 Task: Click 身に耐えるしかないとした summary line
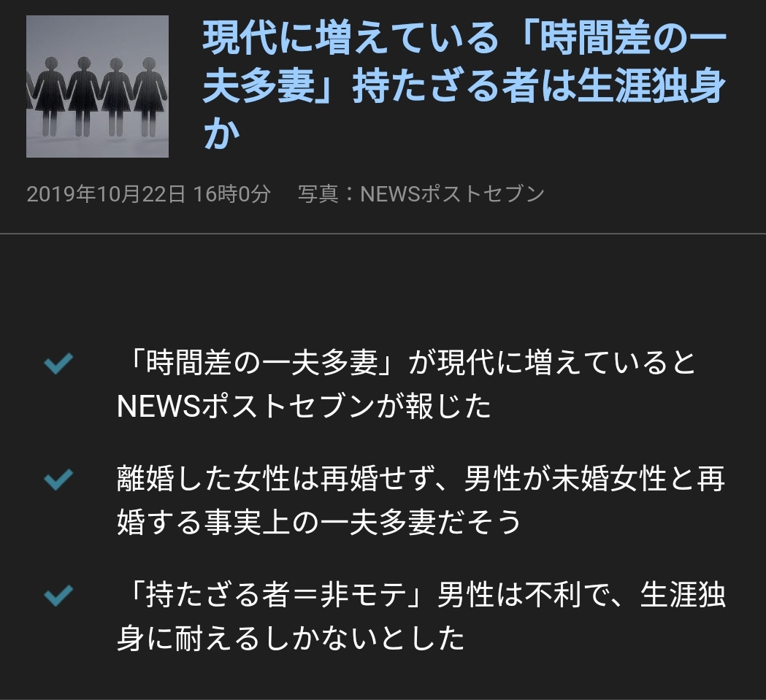click(x=291, y=638)
